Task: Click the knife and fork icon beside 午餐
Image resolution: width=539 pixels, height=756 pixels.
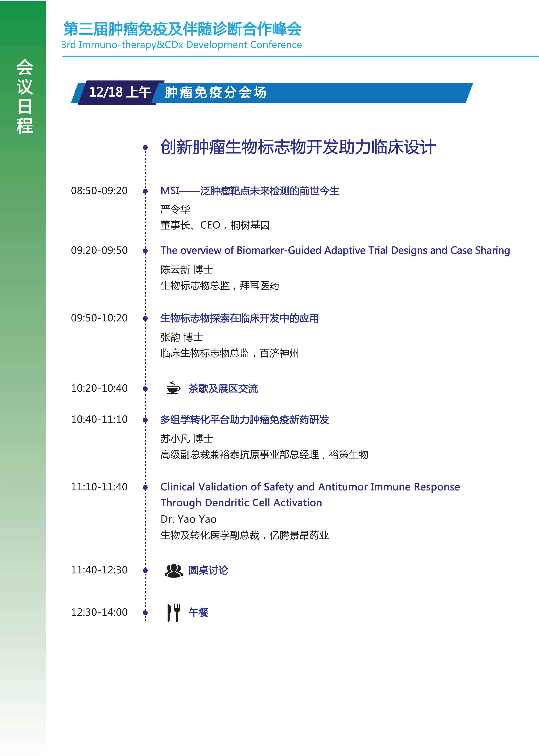Action: tap(174, 612)
